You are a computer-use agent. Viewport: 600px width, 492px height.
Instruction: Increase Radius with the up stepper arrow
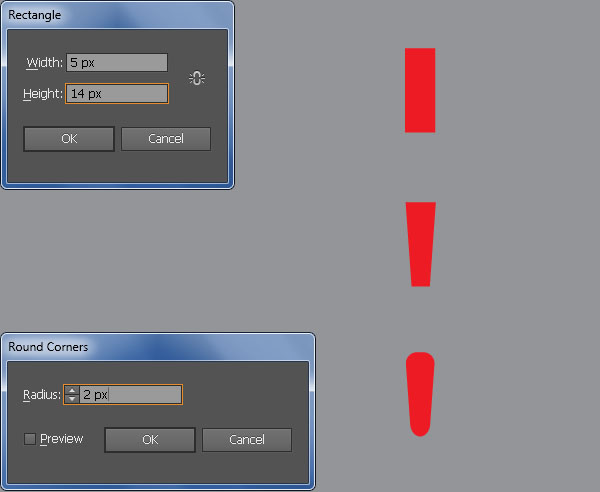pyautogui.click(x=72, y=391)
